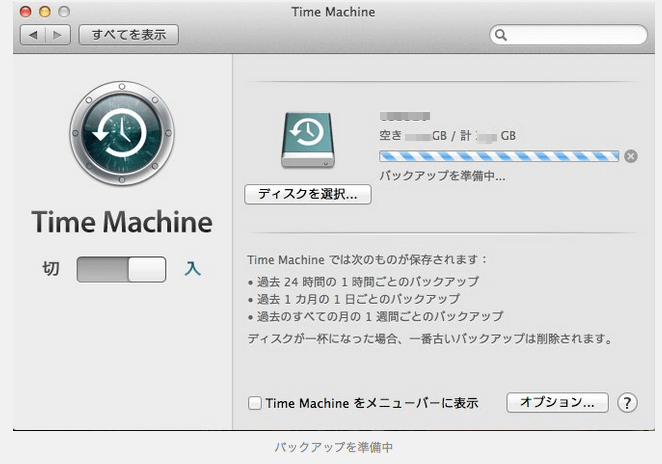This screenshot has height=464, width=662.
Task: Click the すべてを表示 button
Action: pos(129,35)
